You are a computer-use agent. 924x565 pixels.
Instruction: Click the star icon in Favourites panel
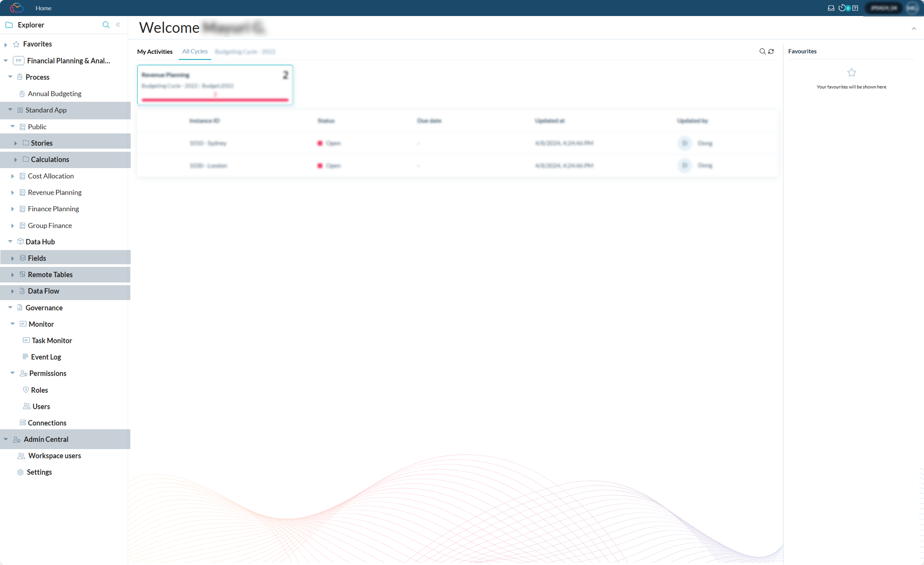[851, 73]
